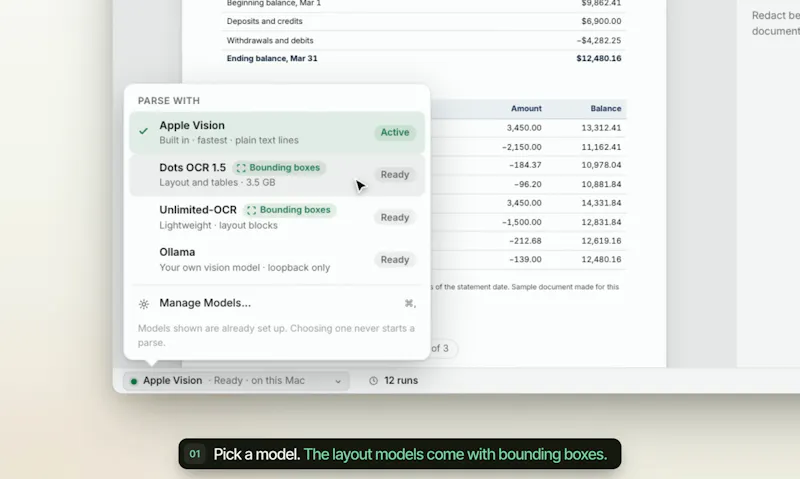800x479 pixels.
Task: Click the checkmark icon next to Apple Vision
Action: (143, 131)
